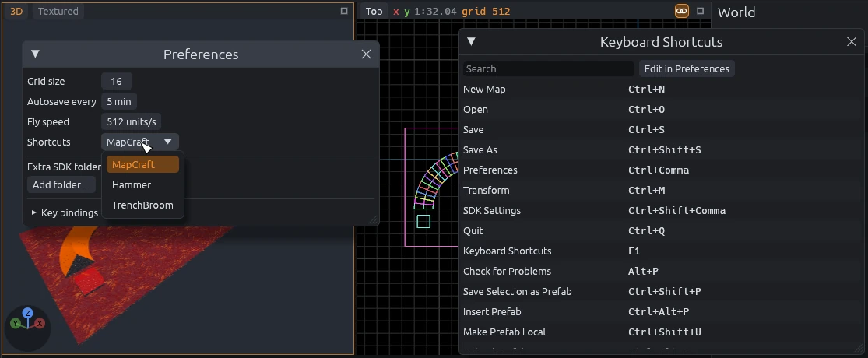Click the grid 512 indicator
This screenshot has width=868, height=358.
pyautogui.click(x=486, y=11)
